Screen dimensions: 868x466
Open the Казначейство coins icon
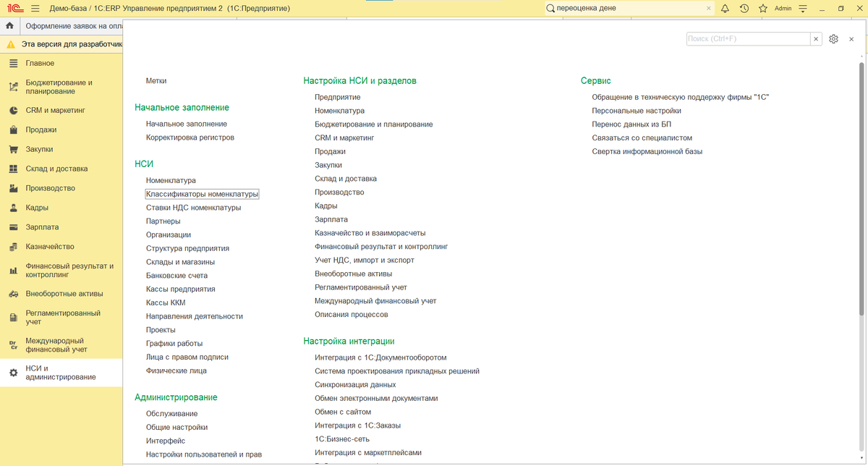click(12, 247)
